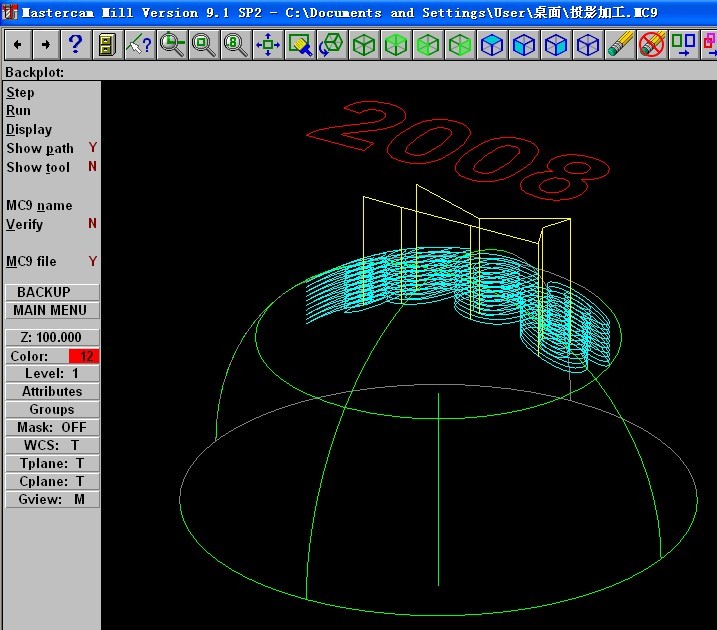
Task: Select the Delete pencil-eraser icon
Action: coord(620,44)
